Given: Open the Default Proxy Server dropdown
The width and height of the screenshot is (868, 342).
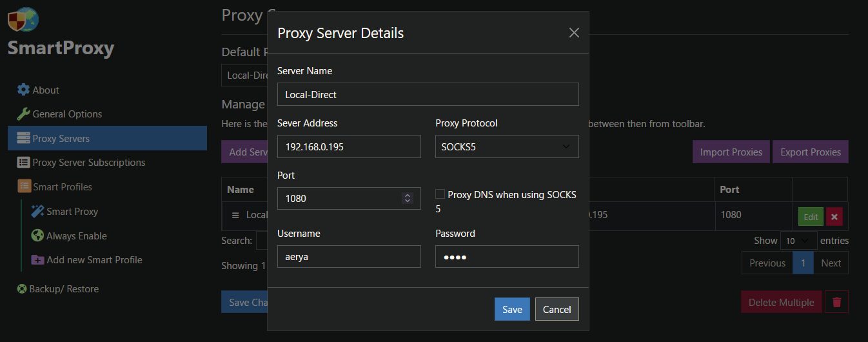Looking at the screenshot, I should tap(245, 75).
